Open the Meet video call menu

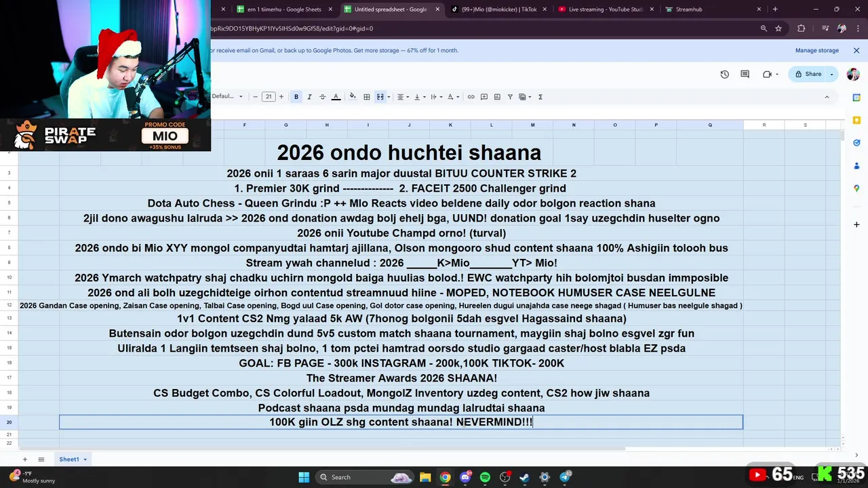[770, 74]
